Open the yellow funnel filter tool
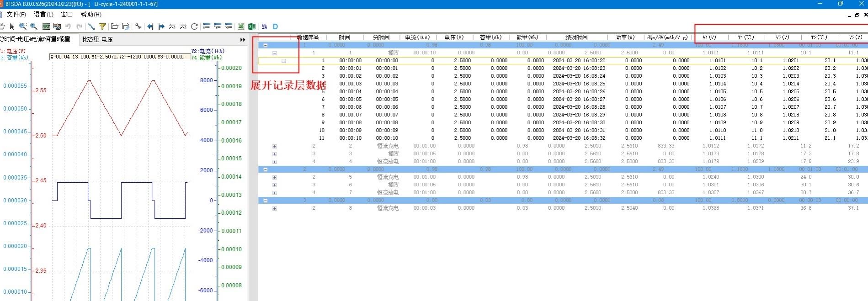The image size is (868, 301). coord(102,26)
